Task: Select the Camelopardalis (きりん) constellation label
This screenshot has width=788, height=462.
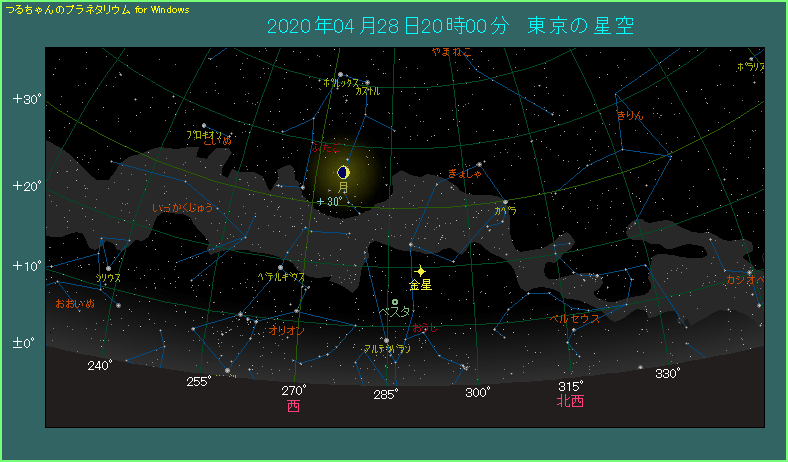Action: [629, 116]
